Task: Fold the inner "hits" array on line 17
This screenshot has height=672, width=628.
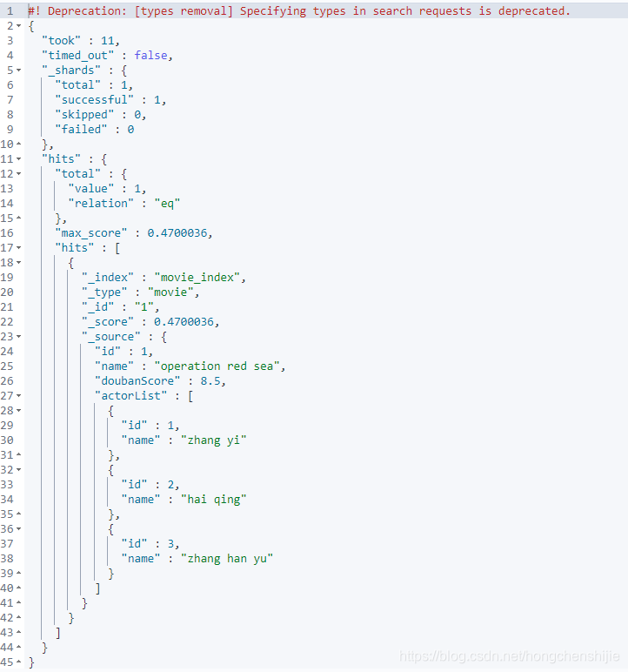Action: (19, 248)
